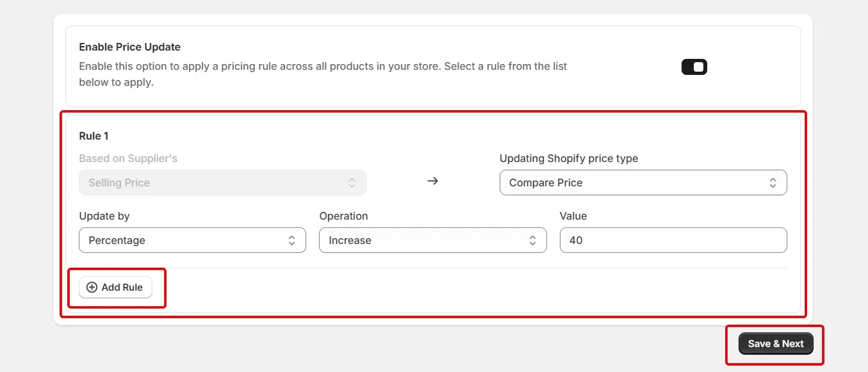Click the Value label

point(573,216)
